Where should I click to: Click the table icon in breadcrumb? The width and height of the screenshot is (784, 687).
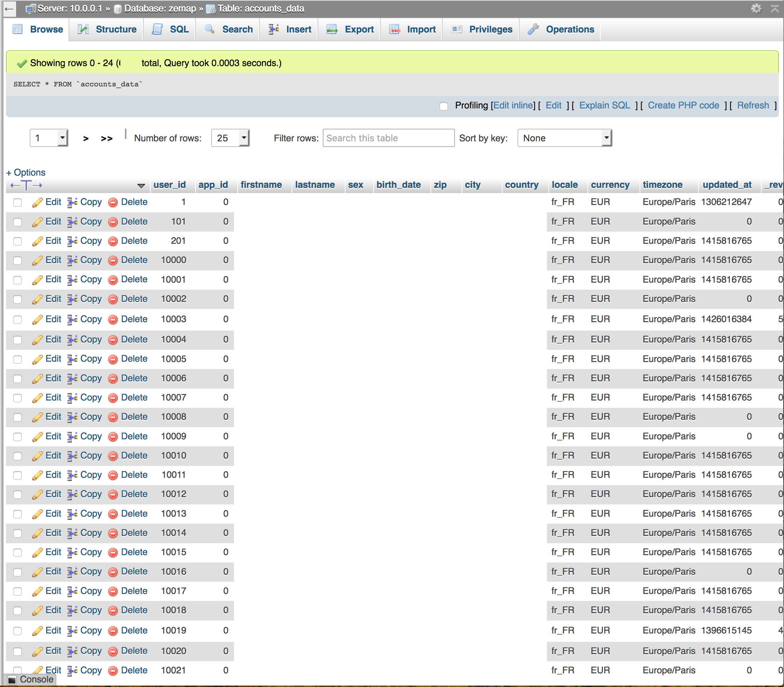click(211, 9)
